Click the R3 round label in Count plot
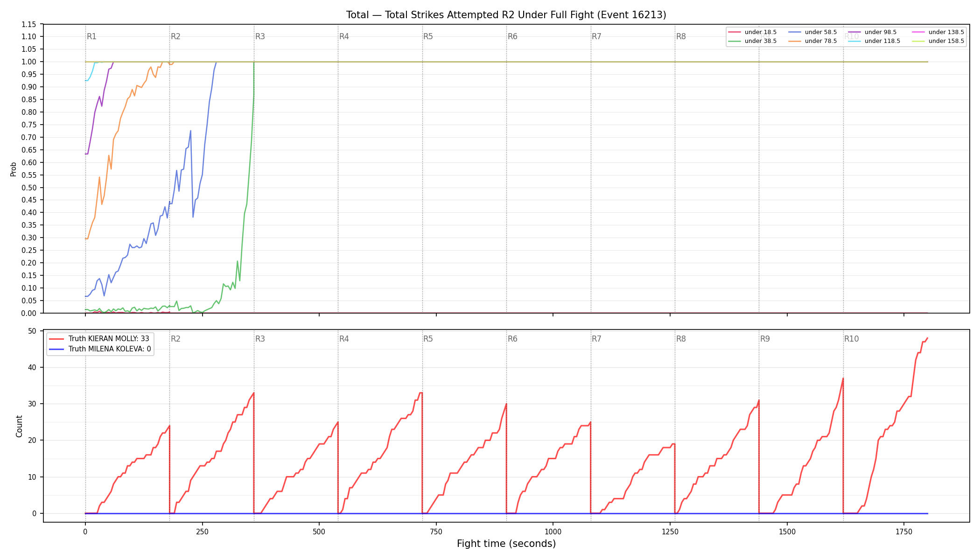The height and width of the screenshot is (560, 980). [x=260, y=339]
